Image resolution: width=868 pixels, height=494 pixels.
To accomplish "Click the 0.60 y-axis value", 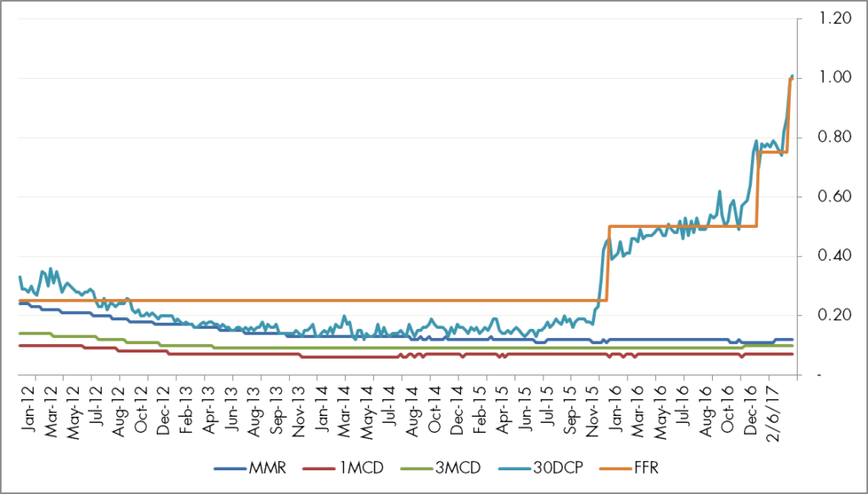I will [x=834, y=197].
